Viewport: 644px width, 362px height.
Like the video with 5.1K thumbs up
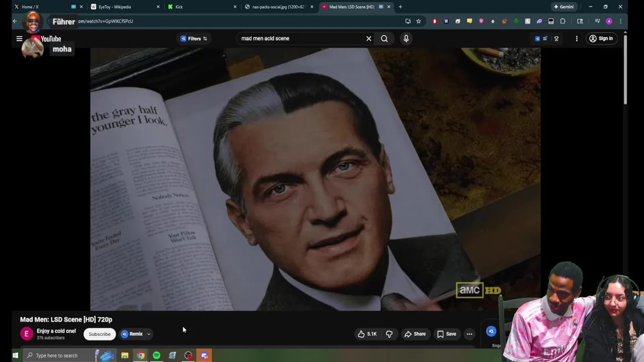[x=367, y=334]
